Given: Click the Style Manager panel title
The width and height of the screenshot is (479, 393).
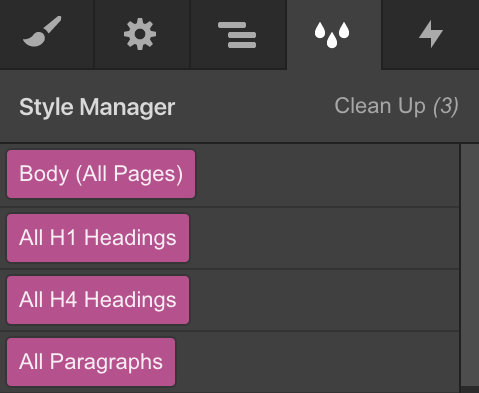Looking at the screenshot, I should [97, 107].
